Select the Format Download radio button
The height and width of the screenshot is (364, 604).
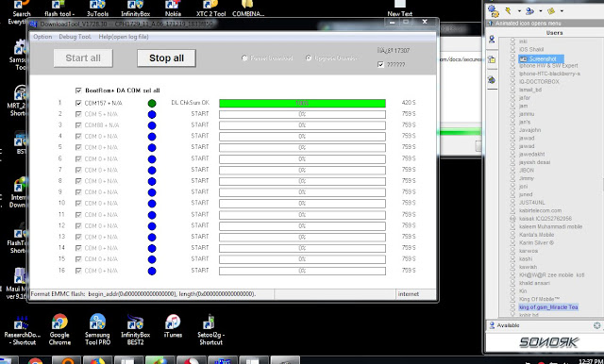click(244, 58)
